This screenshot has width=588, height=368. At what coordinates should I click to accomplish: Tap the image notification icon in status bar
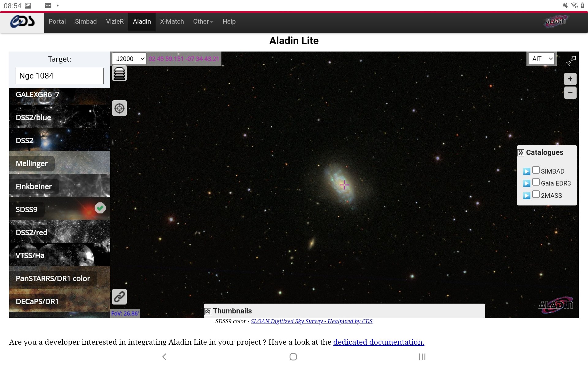tap(28, 6)
